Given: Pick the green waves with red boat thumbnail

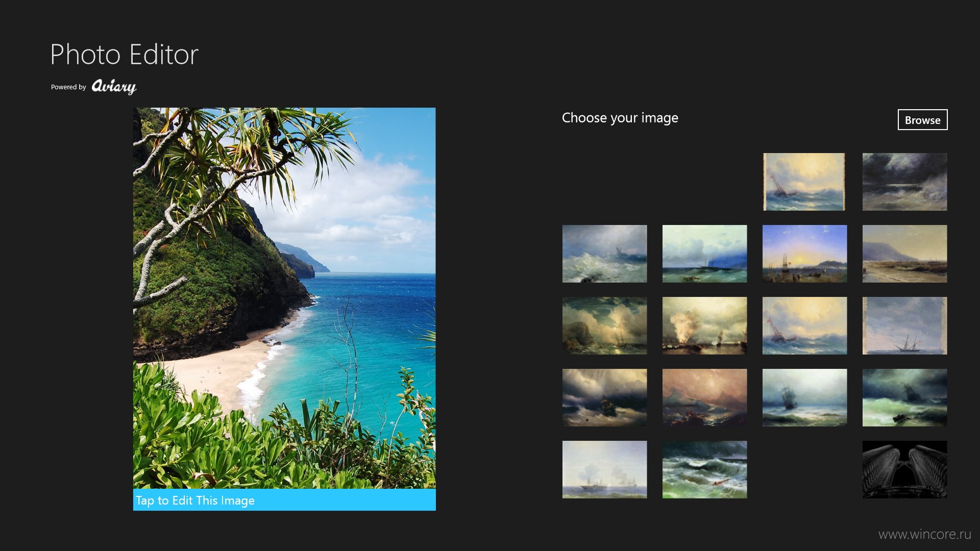Looking at the screenshot, I should point(704,469).
